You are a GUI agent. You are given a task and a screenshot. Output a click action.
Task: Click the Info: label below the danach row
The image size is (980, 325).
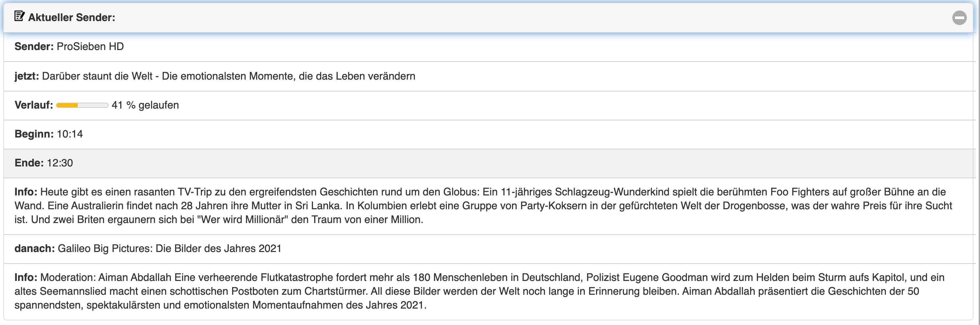(26, 277)
